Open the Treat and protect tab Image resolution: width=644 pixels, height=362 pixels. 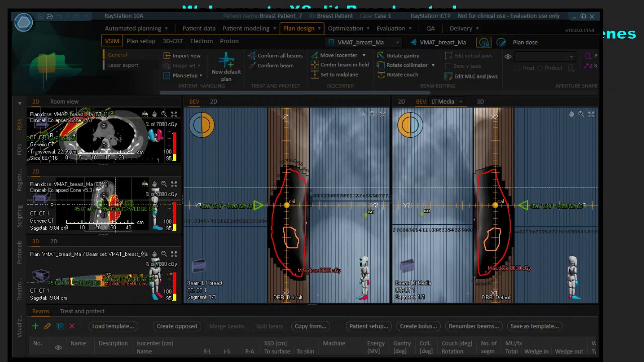(82, 311)
